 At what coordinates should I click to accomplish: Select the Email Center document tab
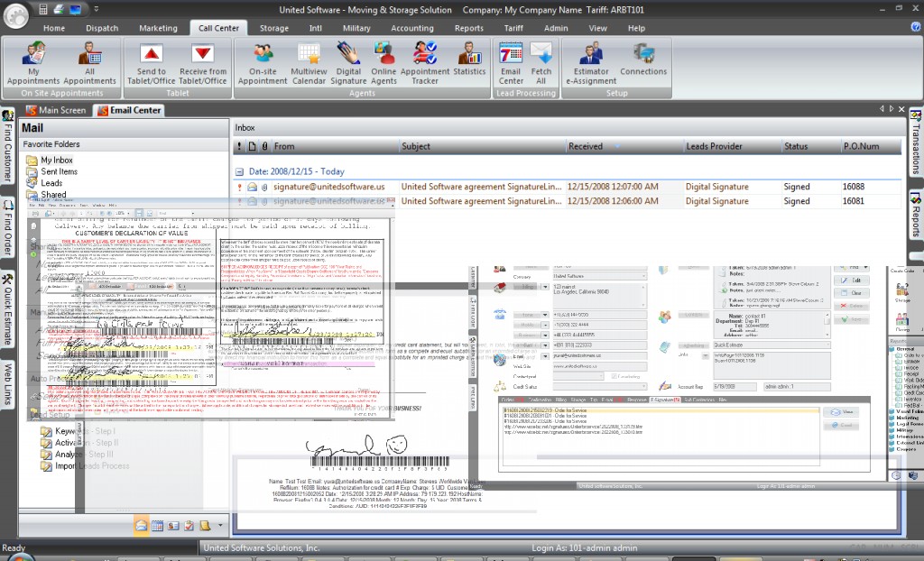coord(129,110)
